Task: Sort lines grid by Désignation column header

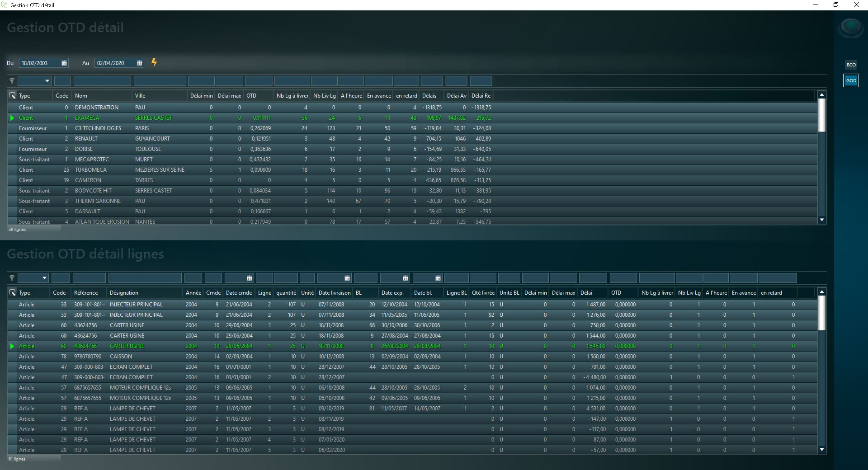Action: click(124, 293)
